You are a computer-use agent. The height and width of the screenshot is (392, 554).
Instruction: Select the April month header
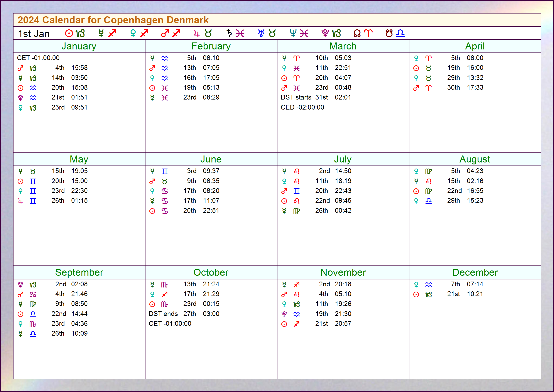tap(475, 46)
